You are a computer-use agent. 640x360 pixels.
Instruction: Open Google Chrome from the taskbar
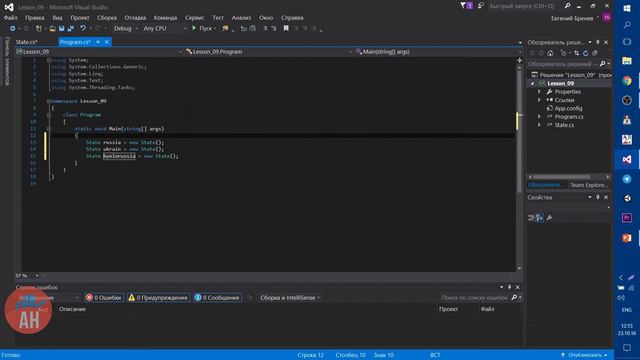627,81
